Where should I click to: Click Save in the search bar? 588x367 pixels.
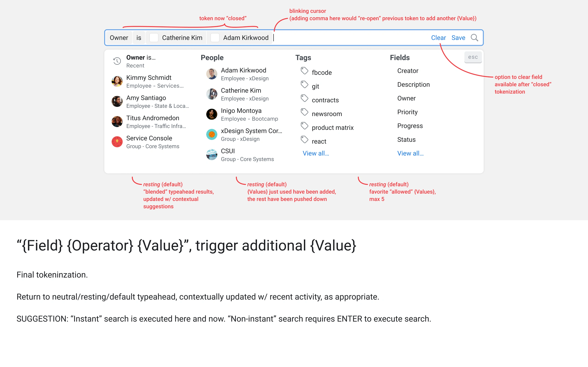[x=458, y=38]
